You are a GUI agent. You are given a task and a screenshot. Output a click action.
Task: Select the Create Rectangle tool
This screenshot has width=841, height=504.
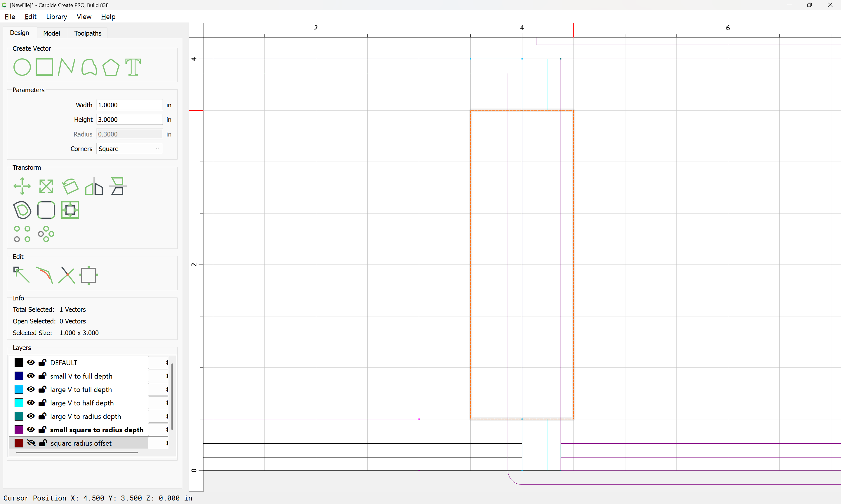(x=44, y=67)
